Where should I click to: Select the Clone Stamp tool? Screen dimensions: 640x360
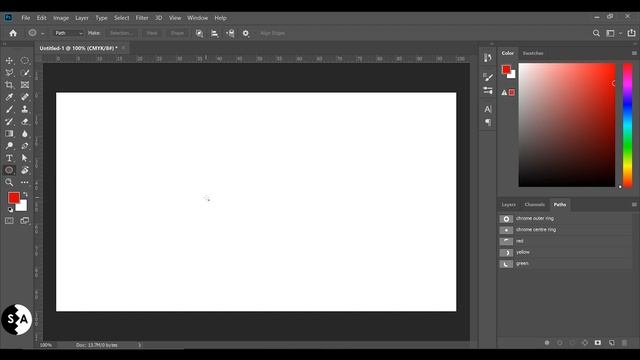click(25, 109)
